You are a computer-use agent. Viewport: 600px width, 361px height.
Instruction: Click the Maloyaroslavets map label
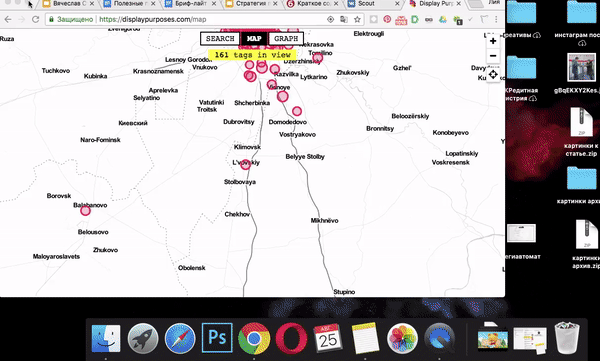pyautogui.click(x=56, y=256)
